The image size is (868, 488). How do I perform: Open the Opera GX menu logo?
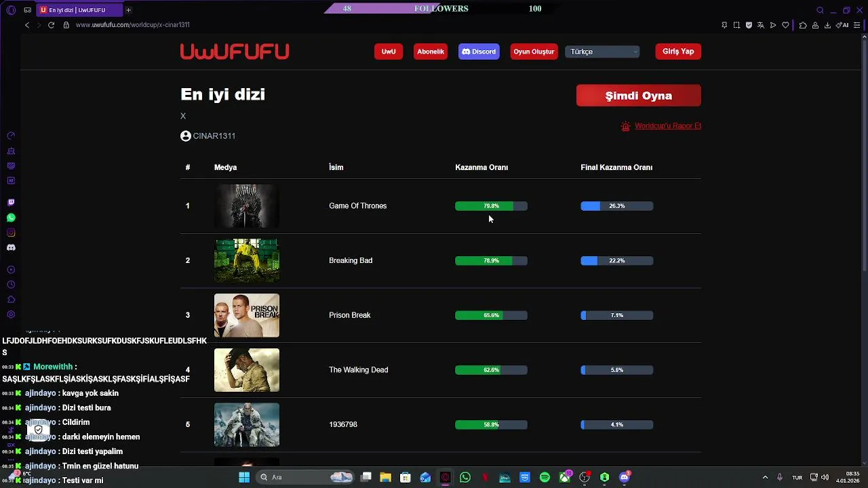[x=11, y=10]
